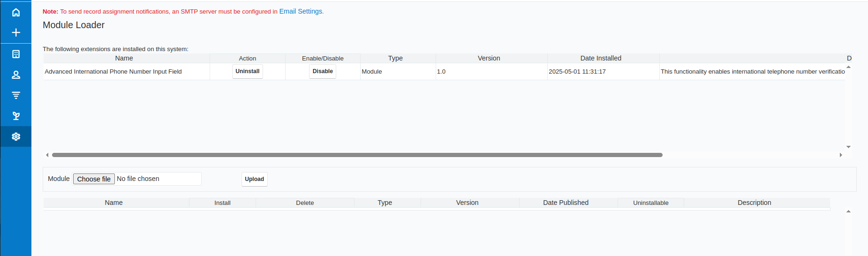Viewport: 868px width, 256px height.
Task: Open the building icon in sidebar
Action: tap(16, 54)
